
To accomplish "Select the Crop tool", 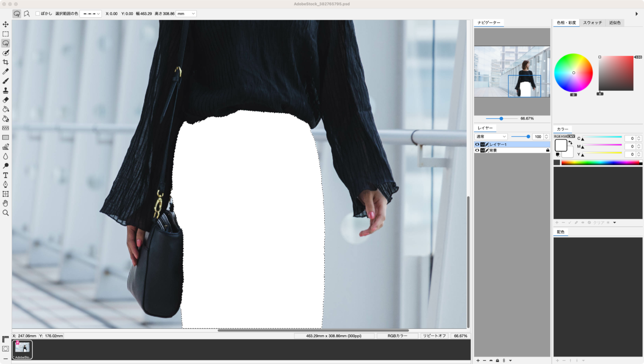I will click(6, 62).
